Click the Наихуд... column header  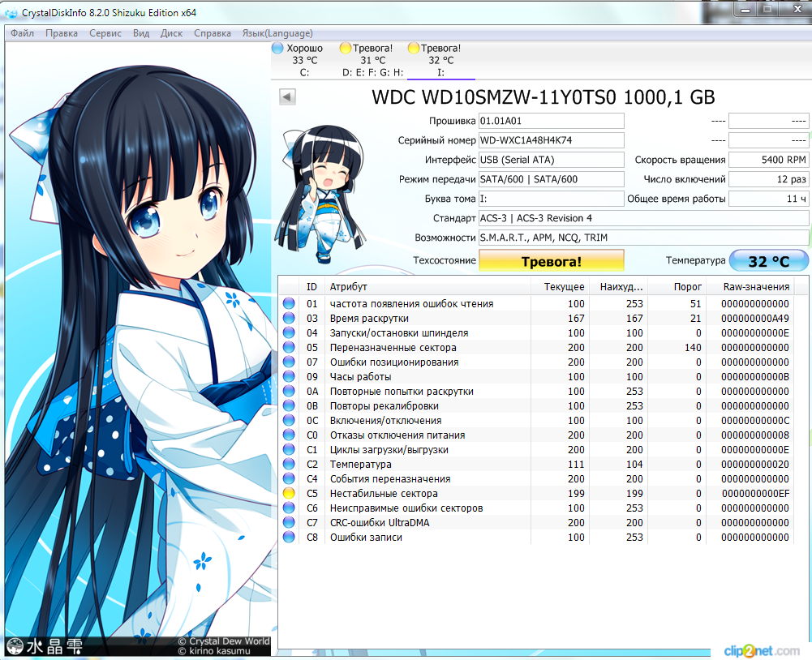tap(618, 287)
